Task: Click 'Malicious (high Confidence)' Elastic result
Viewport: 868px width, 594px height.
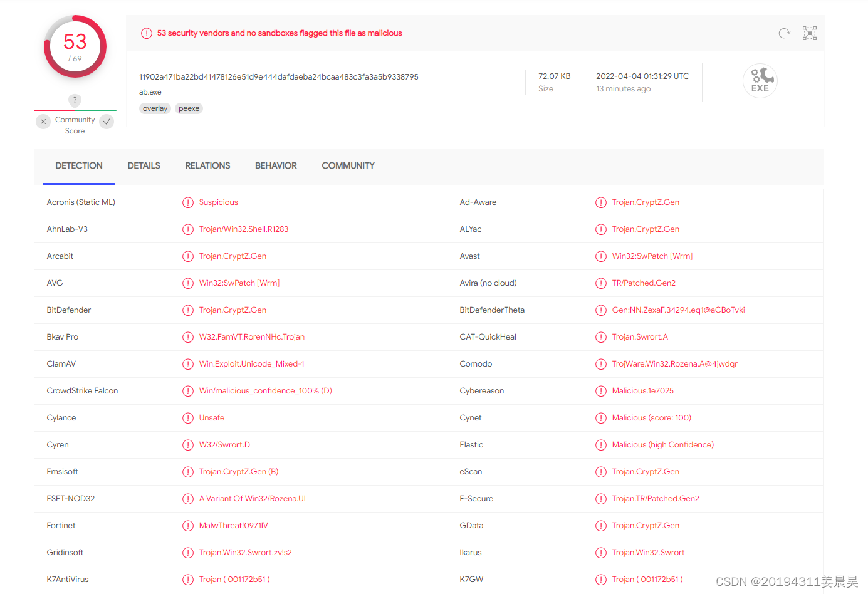Action: (x=663, y=445)
